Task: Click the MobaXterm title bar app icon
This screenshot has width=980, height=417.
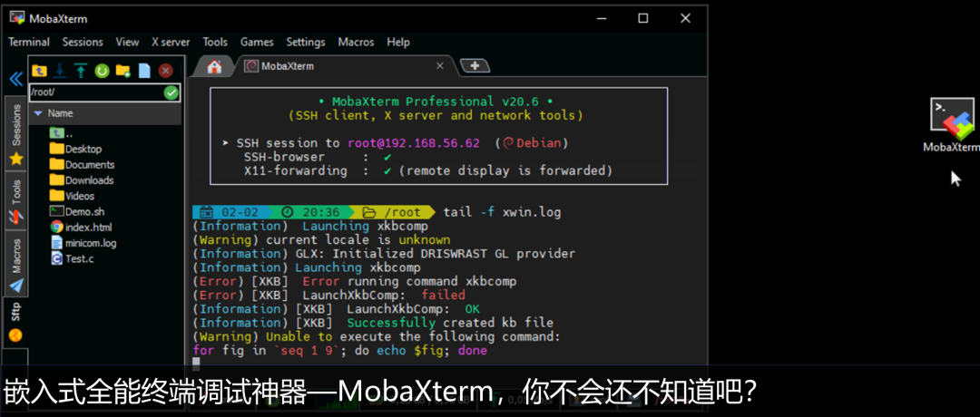Action: 17,18
